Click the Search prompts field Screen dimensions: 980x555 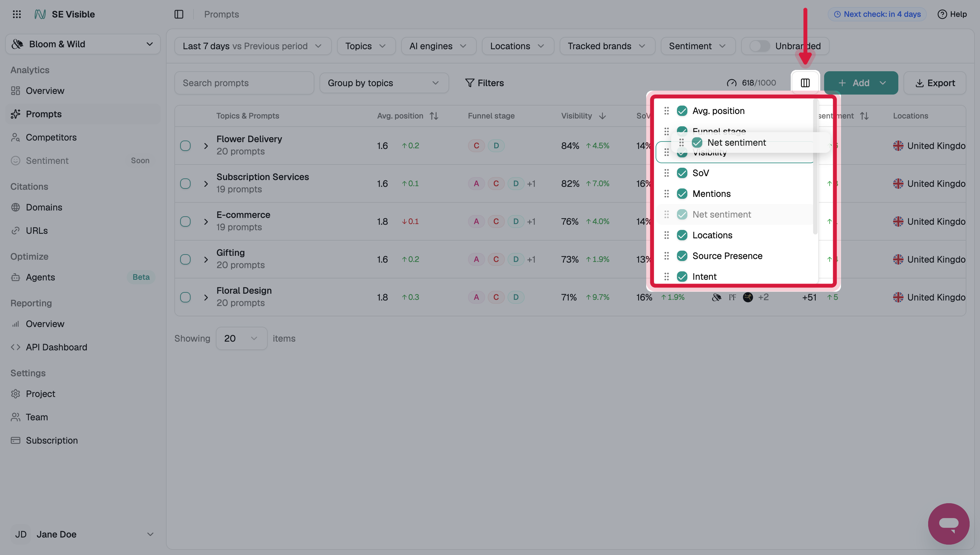[x=244, y=83]
